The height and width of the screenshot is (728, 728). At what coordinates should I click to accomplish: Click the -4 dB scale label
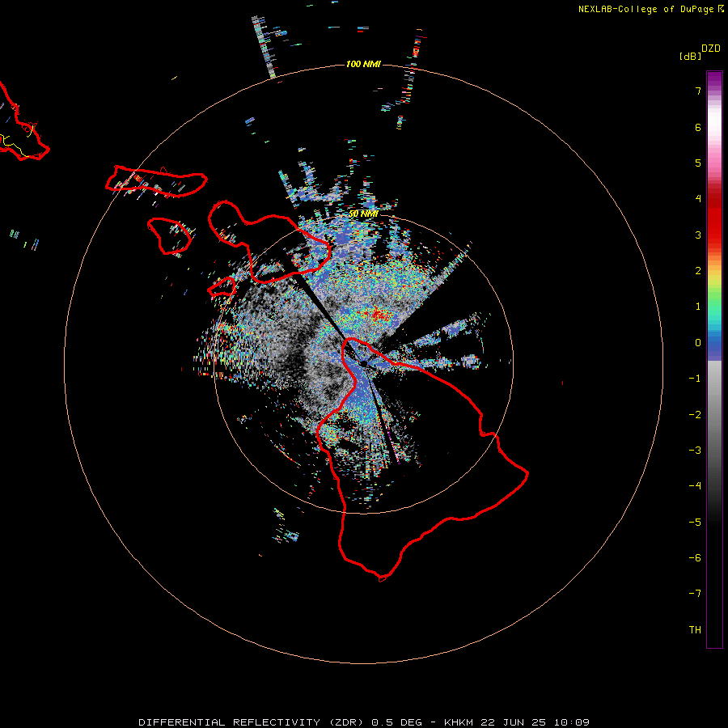(x=695, y=486)
